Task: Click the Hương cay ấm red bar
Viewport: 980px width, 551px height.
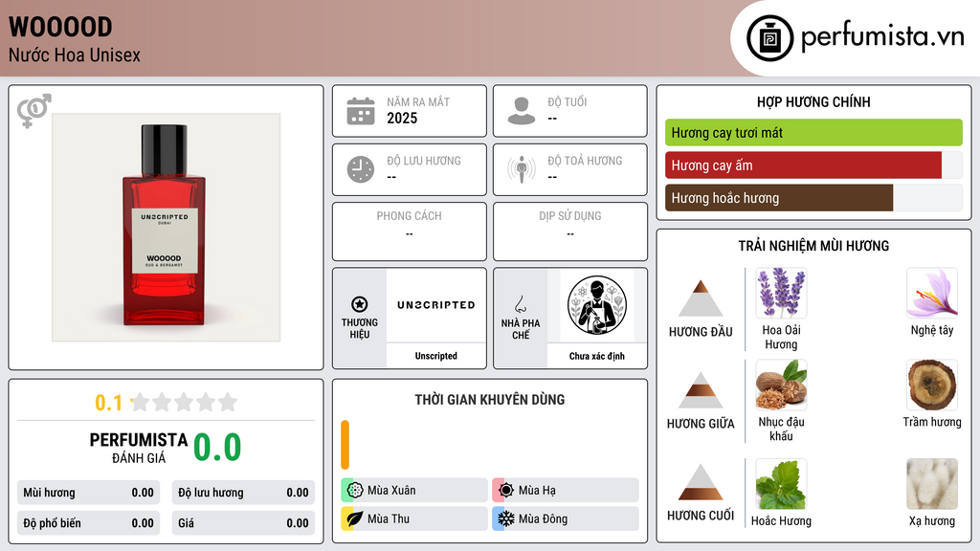Action: tap(803, 165)
